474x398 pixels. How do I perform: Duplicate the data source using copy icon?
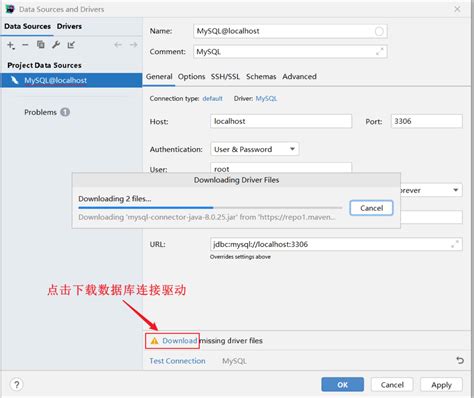41,45
